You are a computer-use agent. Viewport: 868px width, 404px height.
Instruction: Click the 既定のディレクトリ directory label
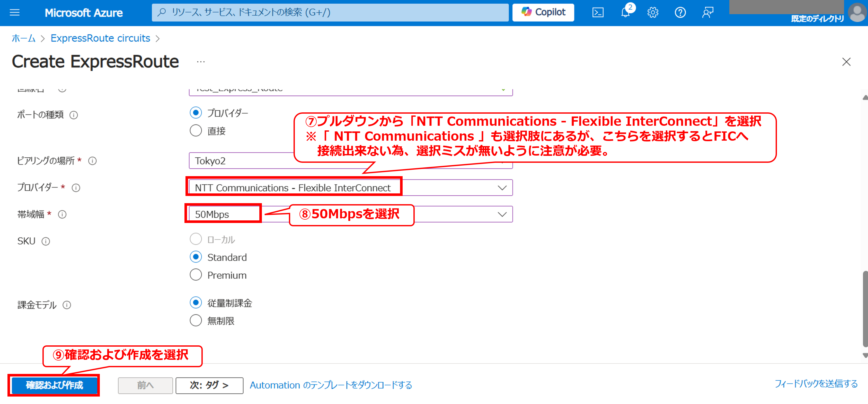tap(818, 19)
